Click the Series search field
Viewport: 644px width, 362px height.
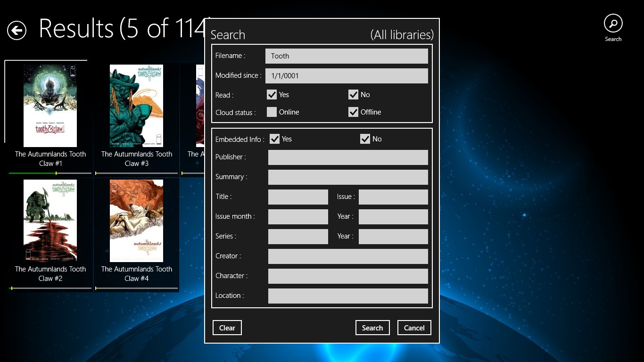point(298,236)
